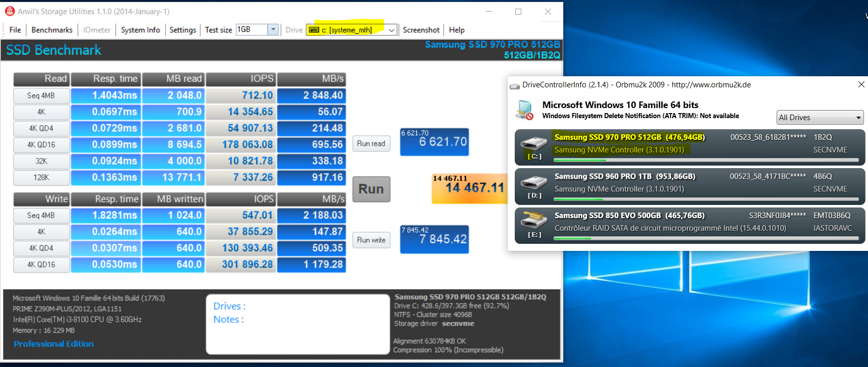Click the E: drive usage bar

706,238
